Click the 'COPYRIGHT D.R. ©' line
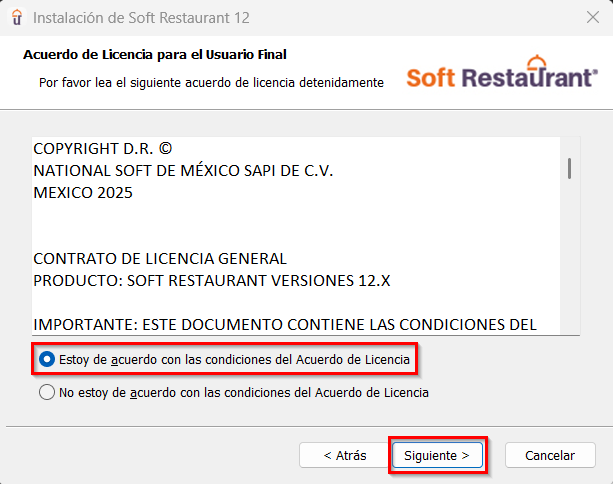This screenshot has height=484, width=613. 103,149
